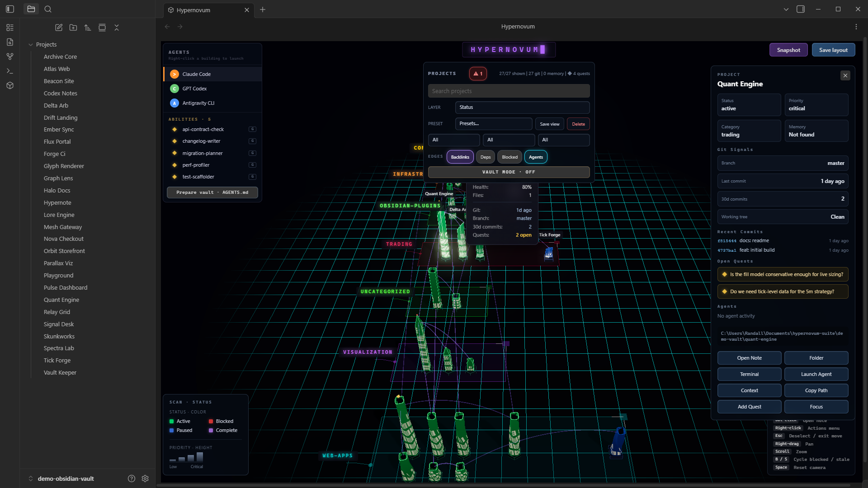Switch the Vault Mode OFF toggle
Image resolution: width=868 pixels, height=488 pixels.
(x=509, y=172)
